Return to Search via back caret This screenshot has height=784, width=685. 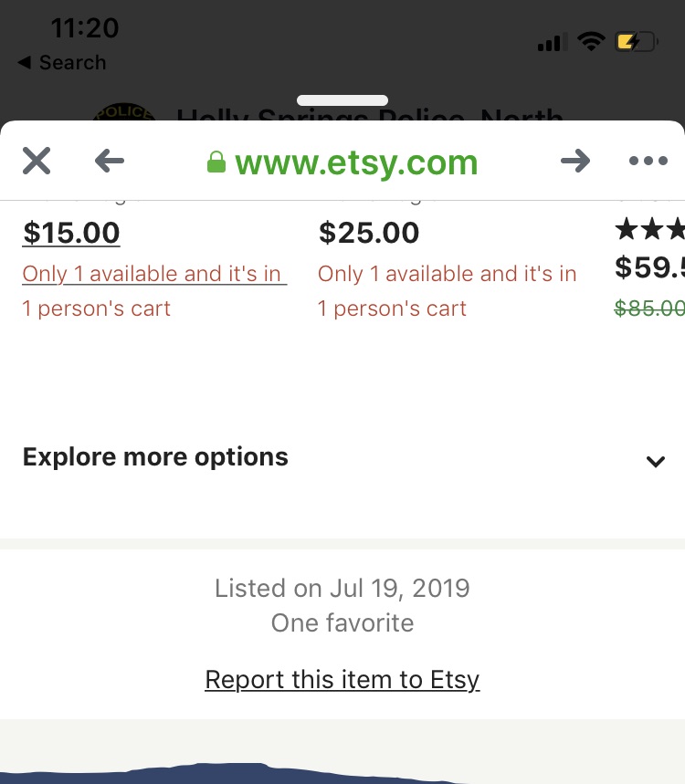tap(61, 63)
